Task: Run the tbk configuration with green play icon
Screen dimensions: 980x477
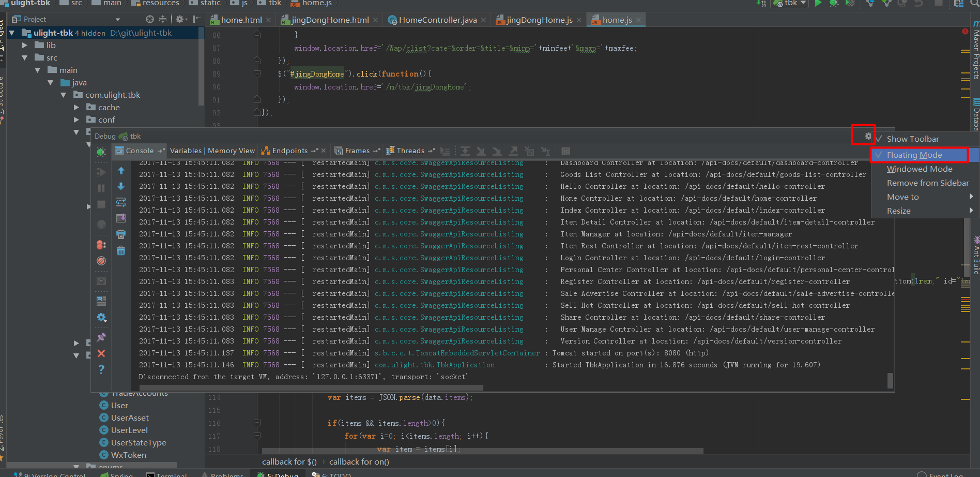Action: pos(818,4)
